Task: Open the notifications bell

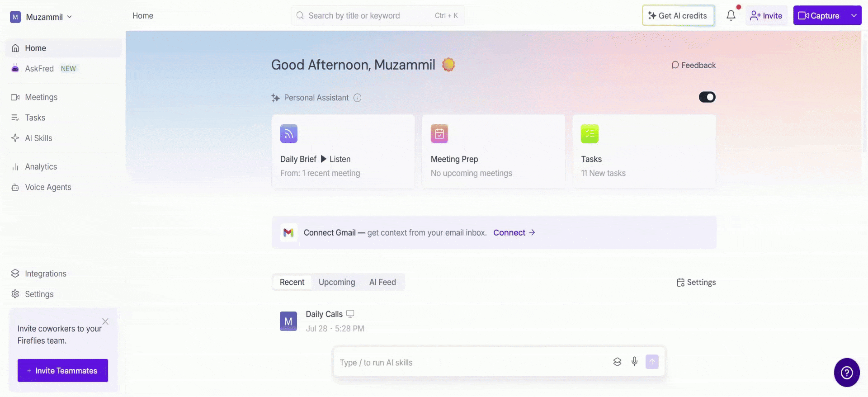Action: (x=731, y=15)
